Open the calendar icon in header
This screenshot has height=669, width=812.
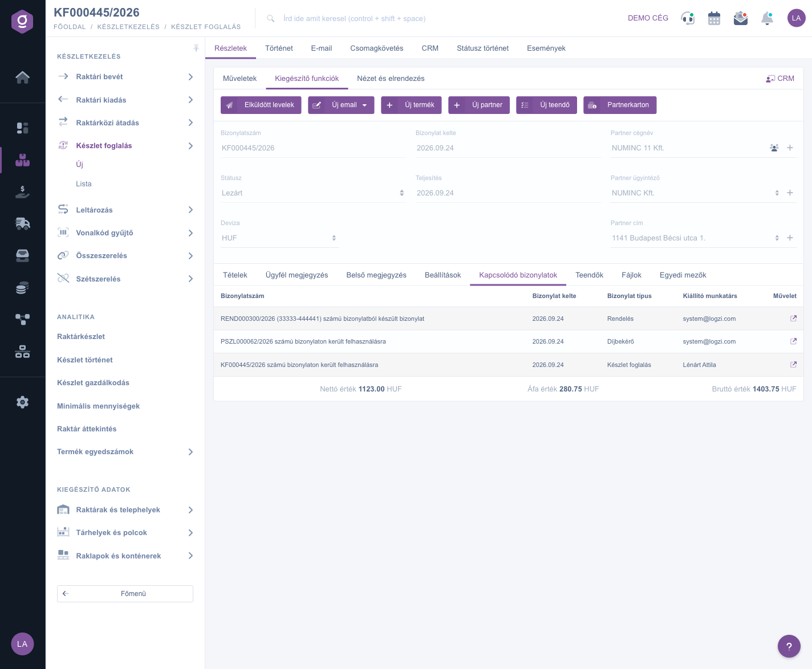[714, 18]
